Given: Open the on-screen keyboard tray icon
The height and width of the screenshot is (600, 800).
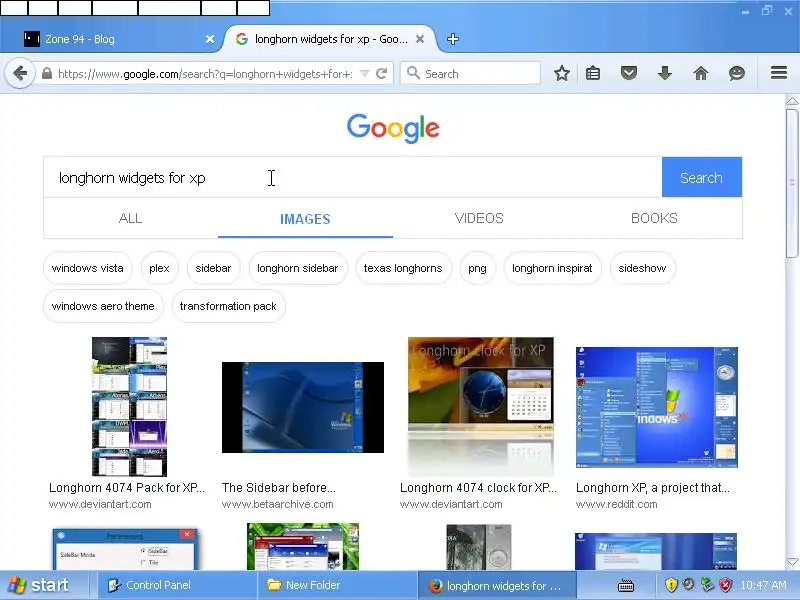Looking at the screenshot, I should 626,586.
